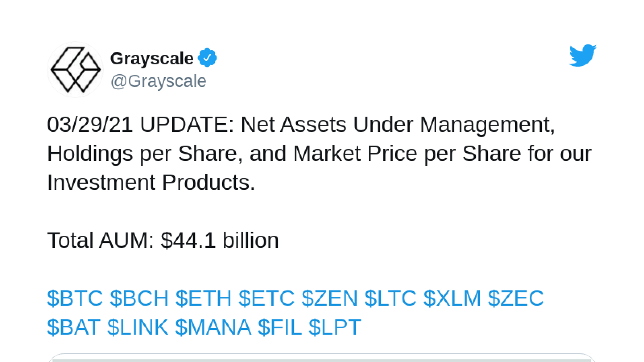This screenshot has height=362, width=644.
Task: Open the attached image preview below cashtags
Action: tap(322, 358)
